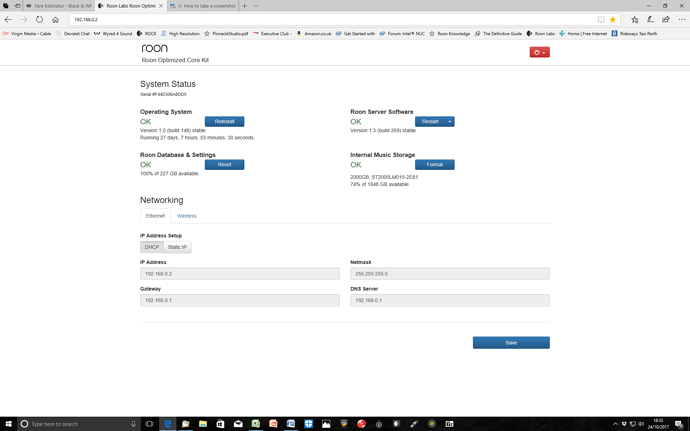
Task: Click Type here to search box
Action: coord(79,424)
